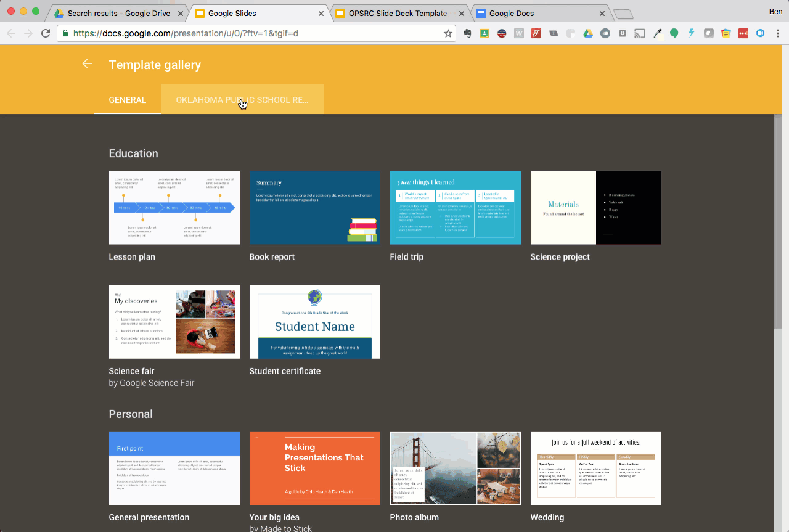The image size is (789, 532).
Task: Open the Zoom meeting extension
Action: 761,33
